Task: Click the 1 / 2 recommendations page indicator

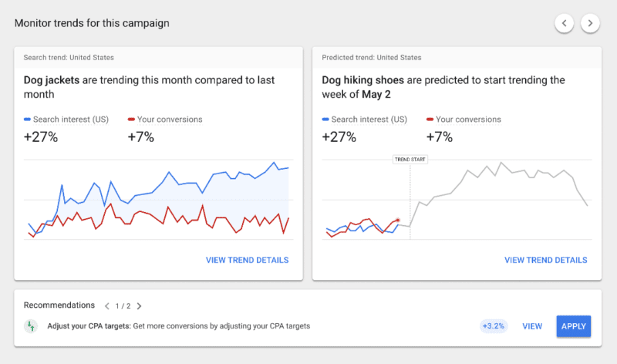Action: (123, 306)
